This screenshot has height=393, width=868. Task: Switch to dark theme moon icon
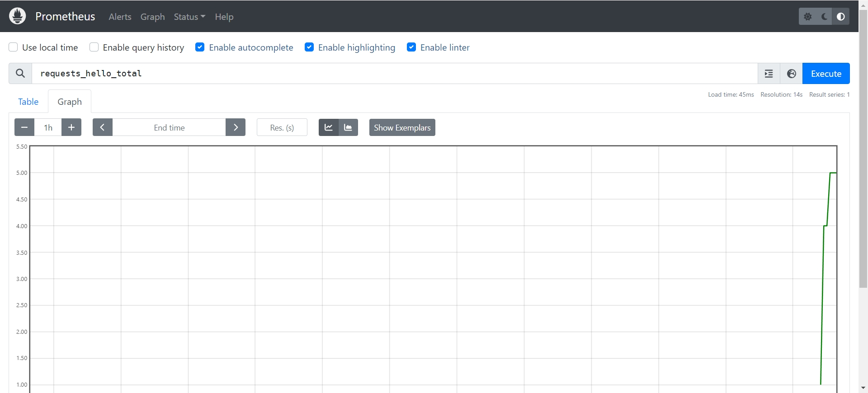click(x=824, y=17)
